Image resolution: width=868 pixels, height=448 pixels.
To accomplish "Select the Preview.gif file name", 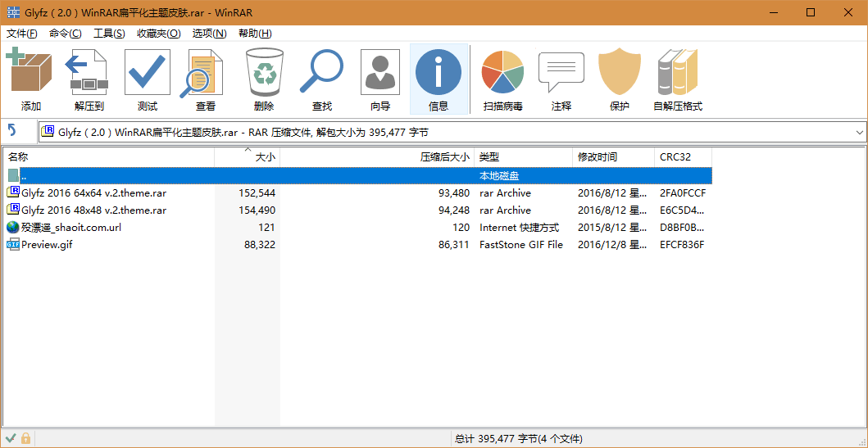I will coord(47,244).
